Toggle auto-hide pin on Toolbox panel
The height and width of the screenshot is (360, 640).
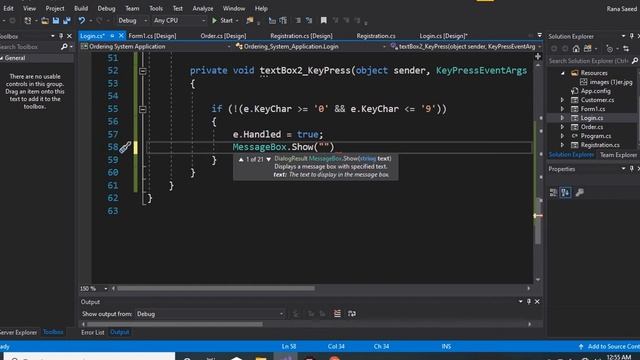click(x=61, y=36)
